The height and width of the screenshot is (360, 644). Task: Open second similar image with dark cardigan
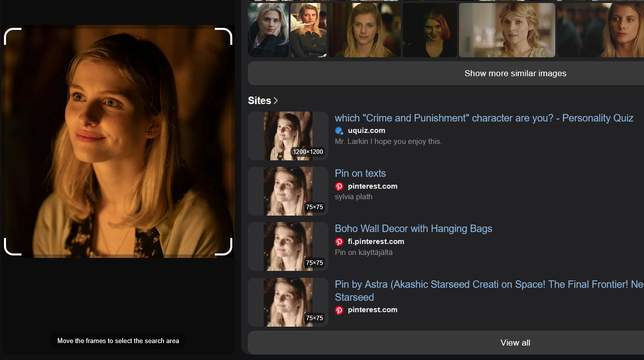tap(309, 30)
